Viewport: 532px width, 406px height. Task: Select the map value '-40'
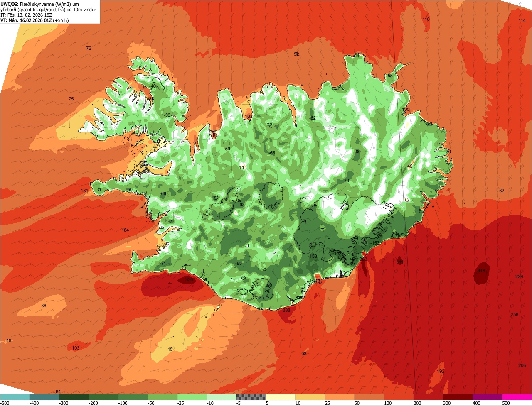pyautogui.click(x=337, y=89)
